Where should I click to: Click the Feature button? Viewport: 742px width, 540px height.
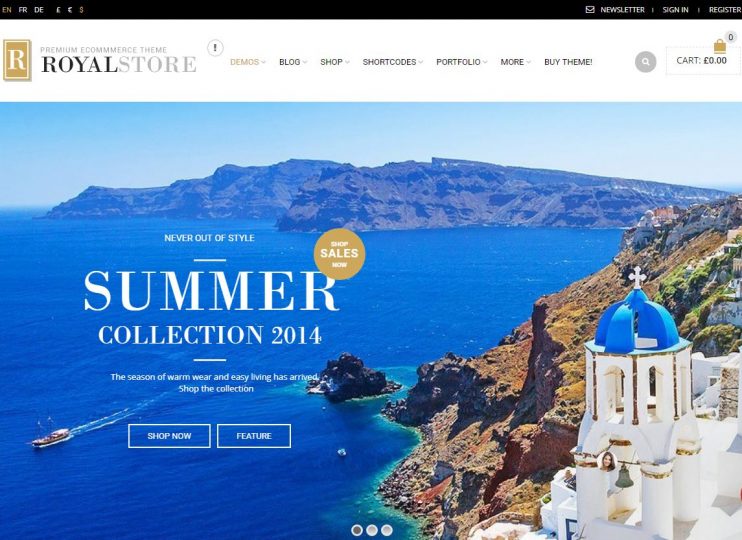[254, 436]
